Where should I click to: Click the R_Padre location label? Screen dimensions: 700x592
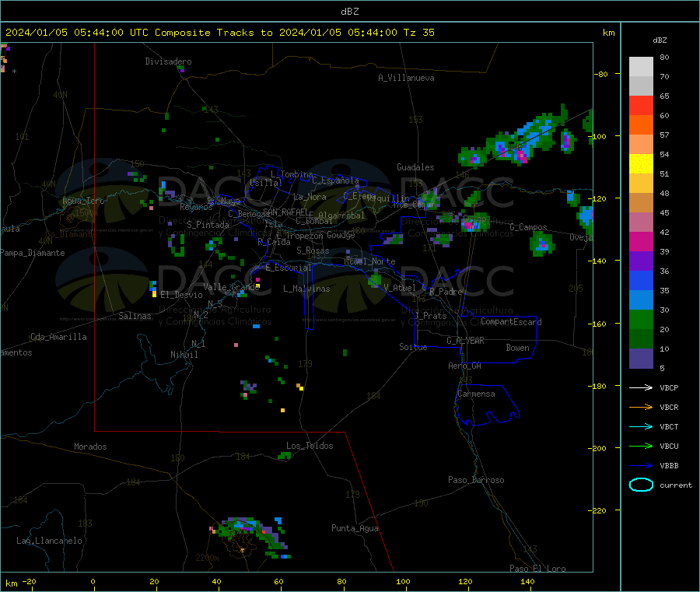[x=446, y=292]
